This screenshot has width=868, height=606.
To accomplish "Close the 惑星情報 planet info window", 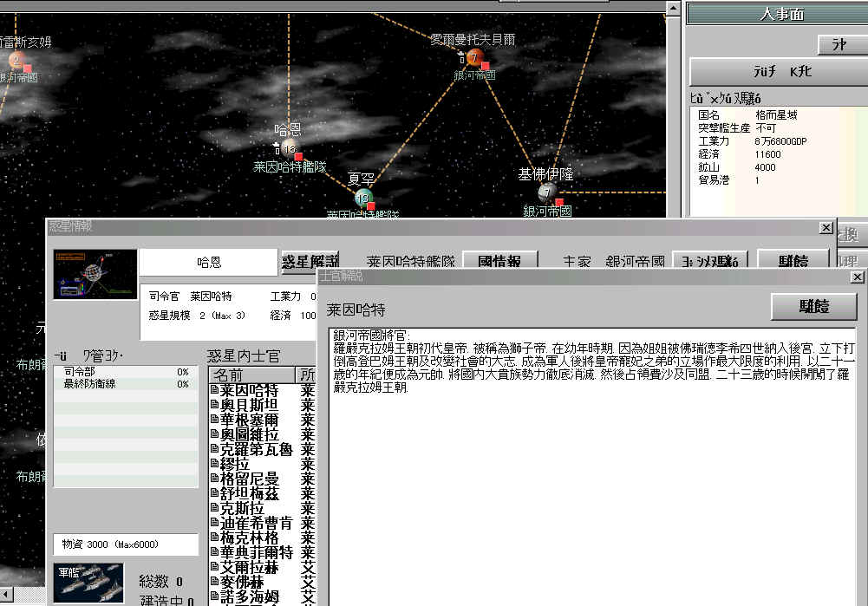I will point(826,227).
